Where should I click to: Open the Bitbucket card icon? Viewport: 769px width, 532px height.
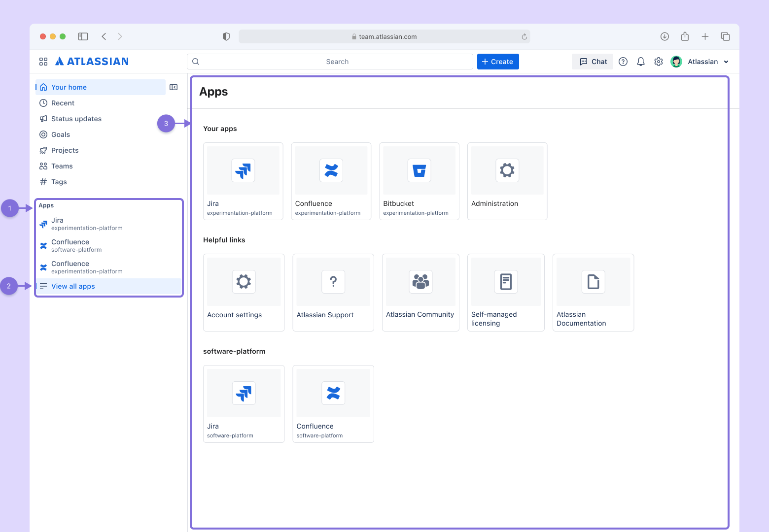419,170
